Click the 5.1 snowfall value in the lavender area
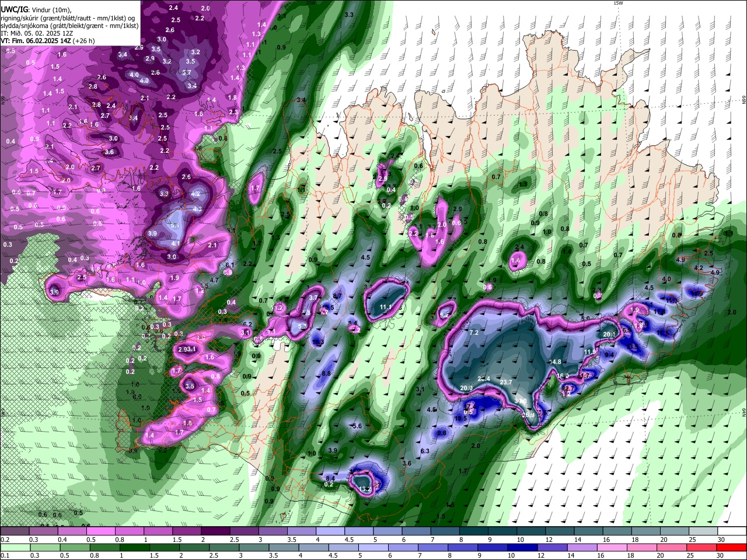Image resolution: width=747 pixels, height=560 pixels. point(176,225)
